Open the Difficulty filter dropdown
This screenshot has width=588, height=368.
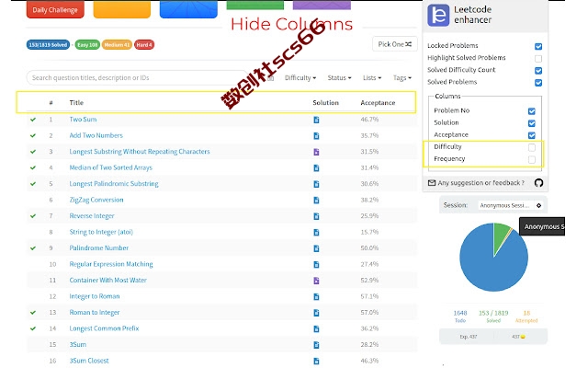300,77
